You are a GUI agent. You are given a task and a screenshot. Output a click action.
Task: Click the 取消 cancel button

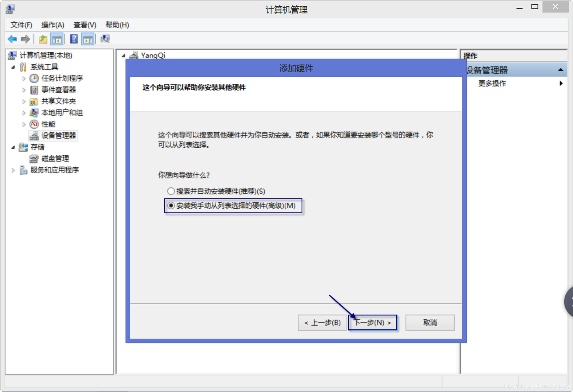pyautogui.click(x=430, y=322)
